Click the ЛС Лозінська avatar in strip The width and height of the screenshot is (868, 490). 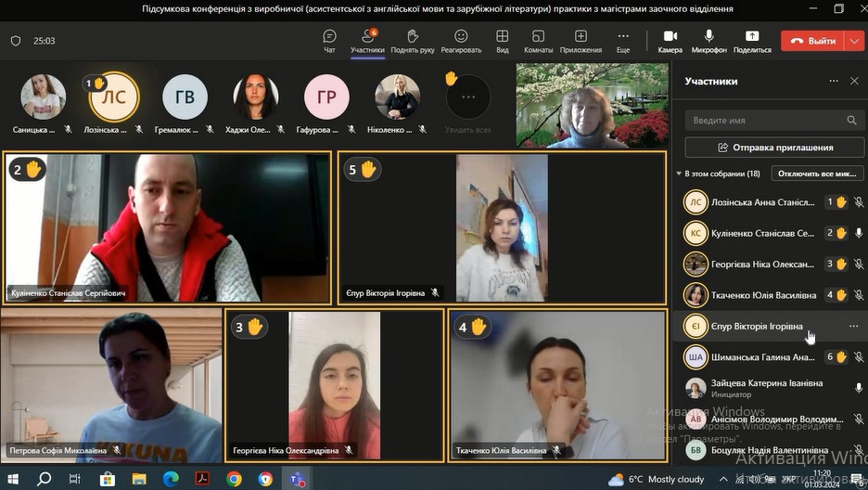click(x=114, y=97)
